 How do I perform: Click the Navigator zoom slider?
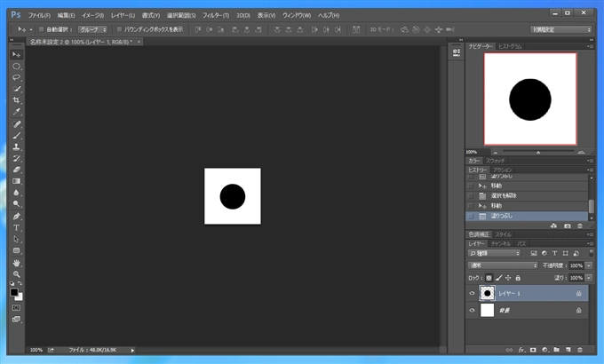tap(538, 152)
